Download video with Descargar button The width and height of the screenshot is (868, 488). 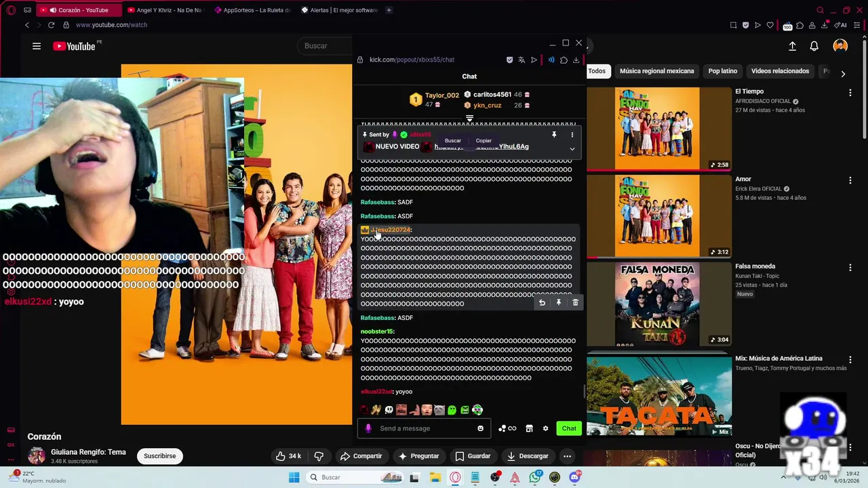click(x=527, y=456)
